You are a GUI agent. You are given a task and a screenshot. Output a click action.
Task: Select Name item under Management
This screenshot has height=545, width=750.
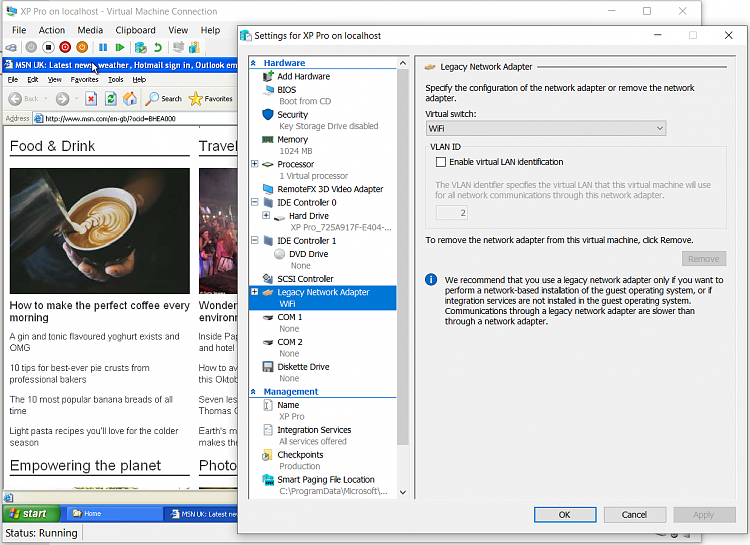[x=288, y=405]
